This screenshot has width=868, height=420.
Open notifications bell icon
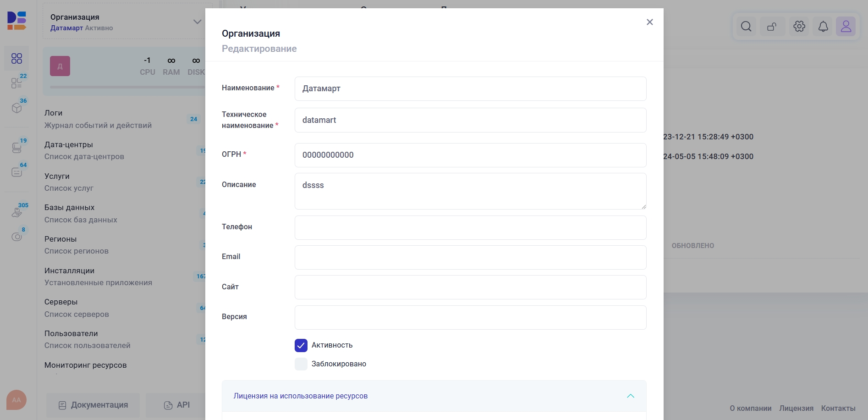(823, 27)
